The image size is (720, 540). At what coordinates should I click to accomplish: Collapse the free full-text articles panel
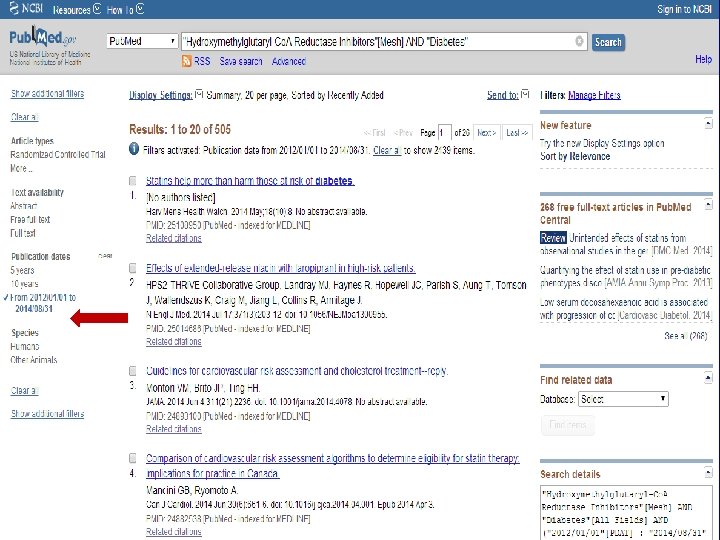tap(708, 204)
